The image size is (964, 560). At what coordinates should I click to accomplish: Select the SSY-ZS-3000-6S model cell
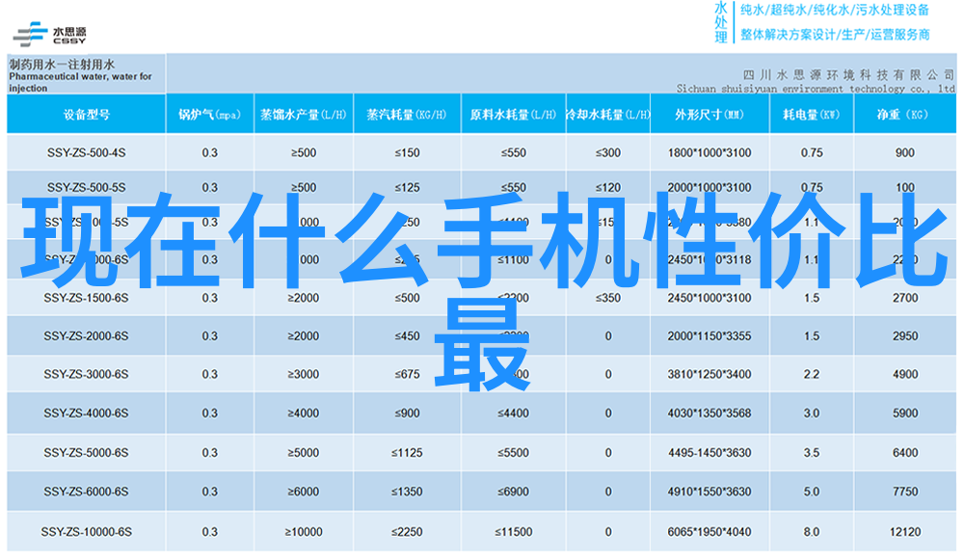(x=86, y=375)
